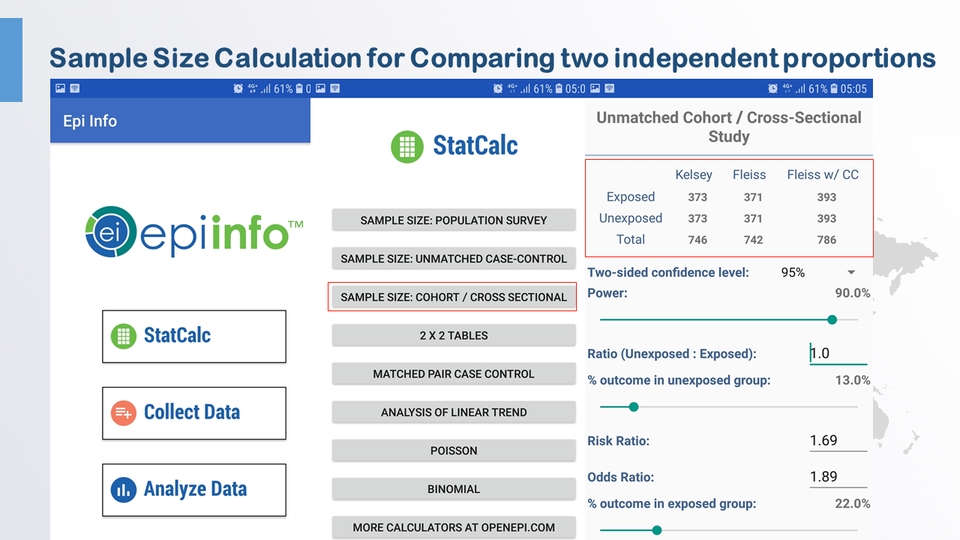Click the blue Analyze Data bar-chart icon
Screen dimensions: 960x540
124,490
